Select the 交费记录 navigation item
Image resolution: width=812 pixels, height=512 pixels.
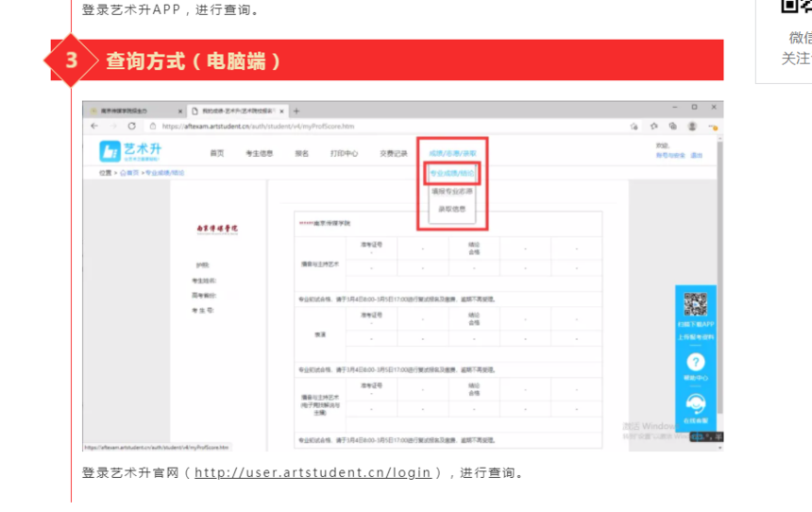click(x=394, y=153)
